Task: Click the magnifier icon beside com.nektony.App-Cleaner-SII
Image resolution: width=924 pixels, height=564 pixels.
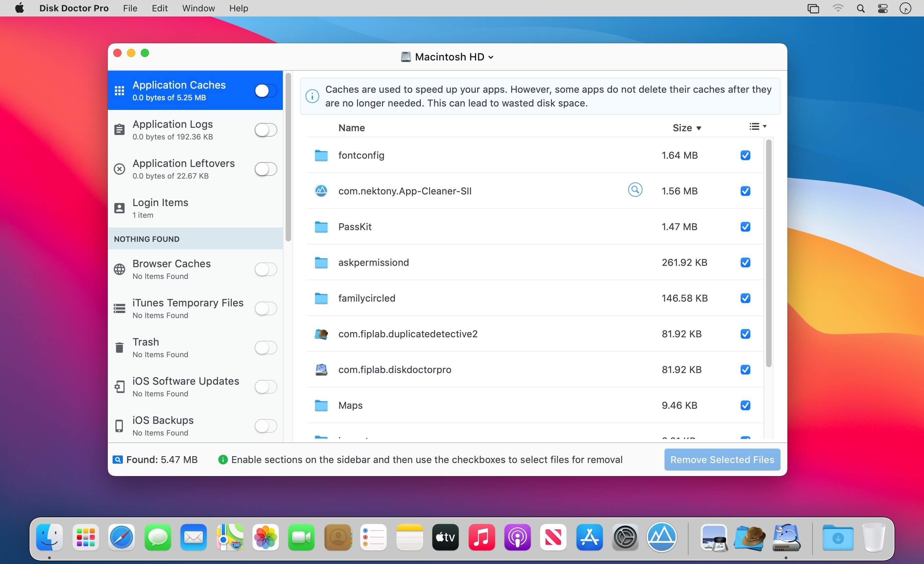Action: click(635, 190)
